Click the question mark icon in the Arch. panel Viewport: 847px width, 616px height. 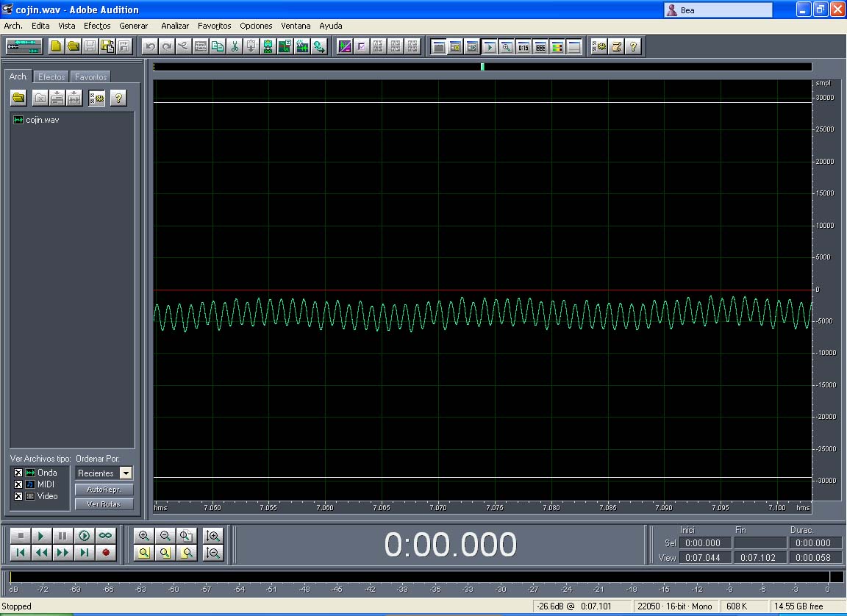click(x=118, y=98)
